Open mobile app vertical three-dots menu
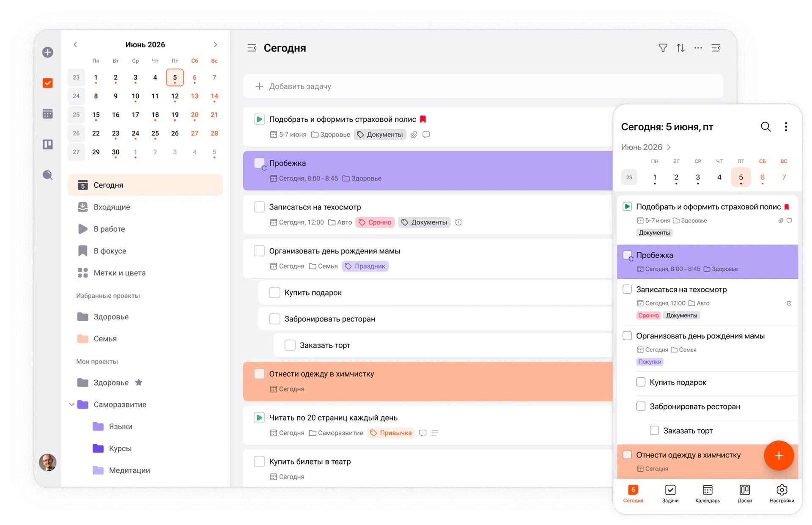The image size is (812, 525). pyautogui.click(x=786, y=126)
